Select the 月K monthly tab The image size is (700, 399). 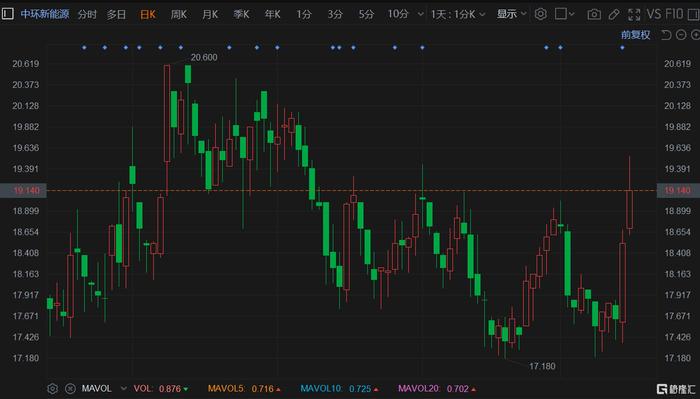pos(210,14)
